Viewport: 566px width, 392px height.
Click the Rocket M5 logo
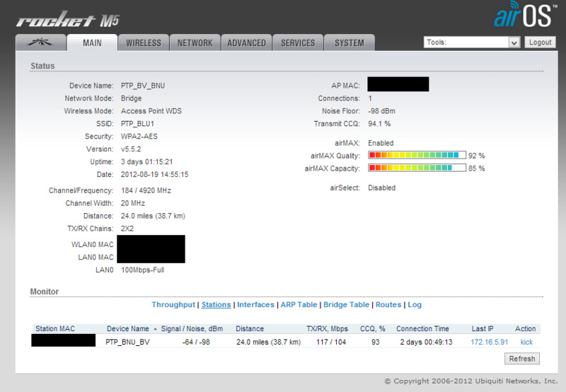68,20
